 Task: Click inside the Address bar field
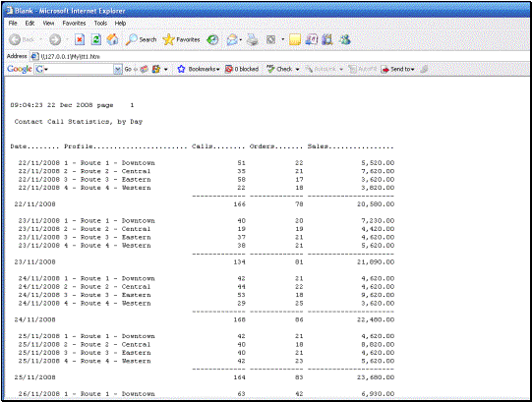coord(281,56)
